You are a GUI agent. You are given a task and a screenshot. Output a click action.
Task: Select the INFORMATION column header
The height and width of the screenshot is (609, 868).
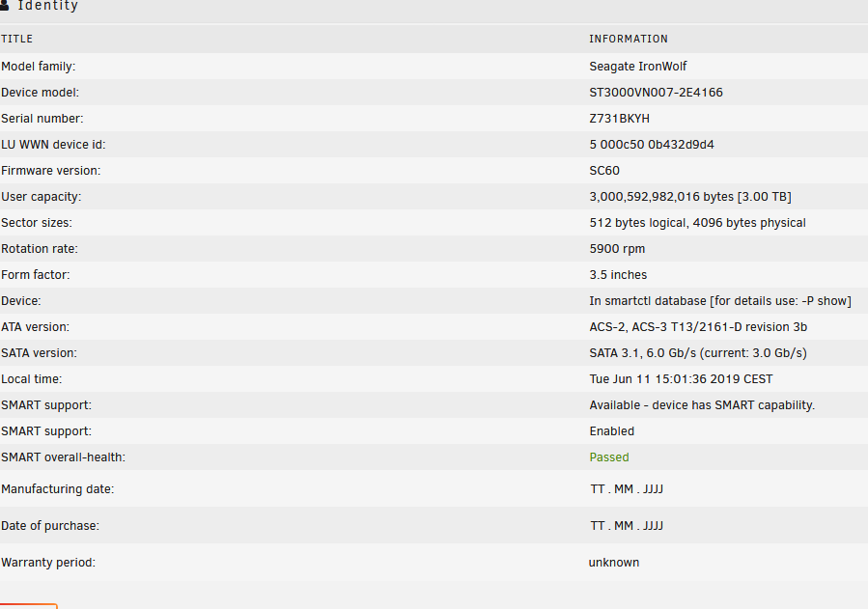(629, 39)
